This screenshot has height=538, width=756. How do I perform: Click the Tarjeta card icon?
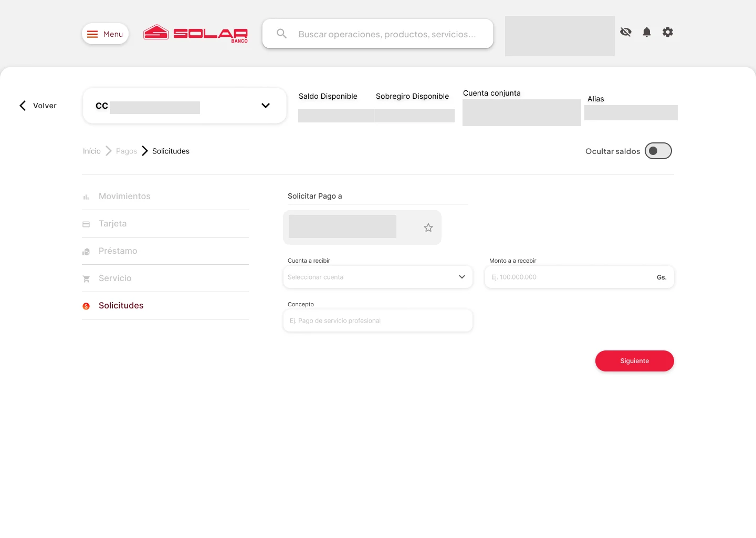point(86,224)
